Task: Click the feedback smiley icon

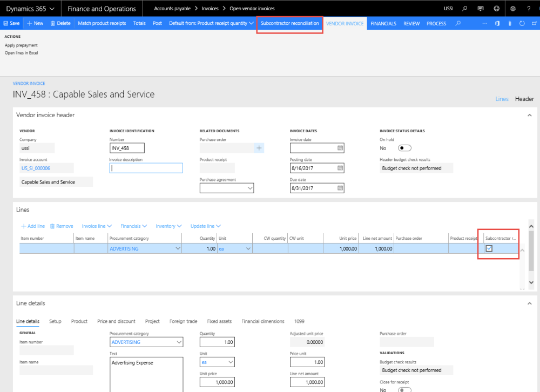Action: coord(496,9)
